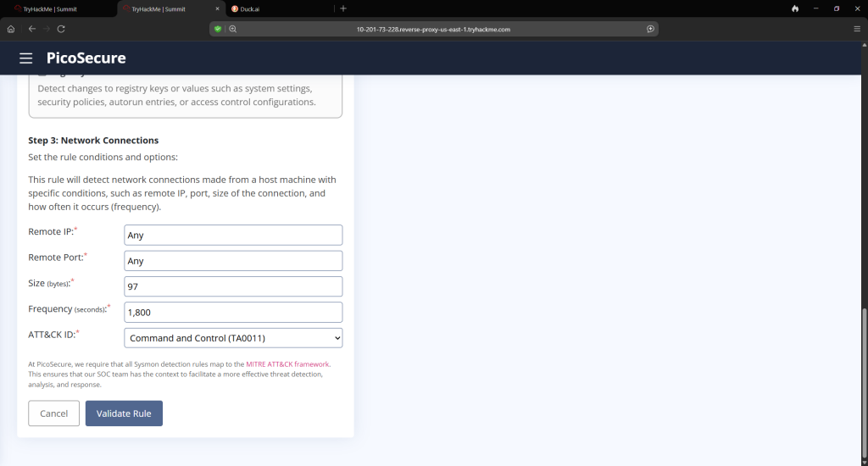Close the active TryHackMe Summit tab

218,8
